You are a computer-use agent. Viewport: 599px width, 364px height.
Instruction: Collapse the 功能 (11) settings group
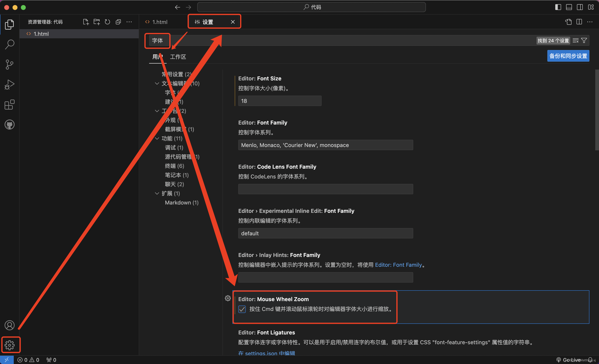click(x=157, y=138)
